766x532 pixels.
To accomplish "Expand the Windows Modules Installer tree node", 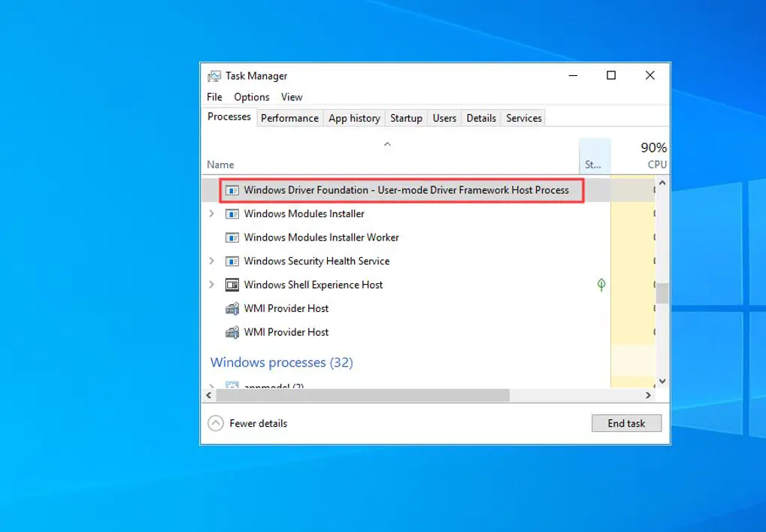I will point(212,213).
